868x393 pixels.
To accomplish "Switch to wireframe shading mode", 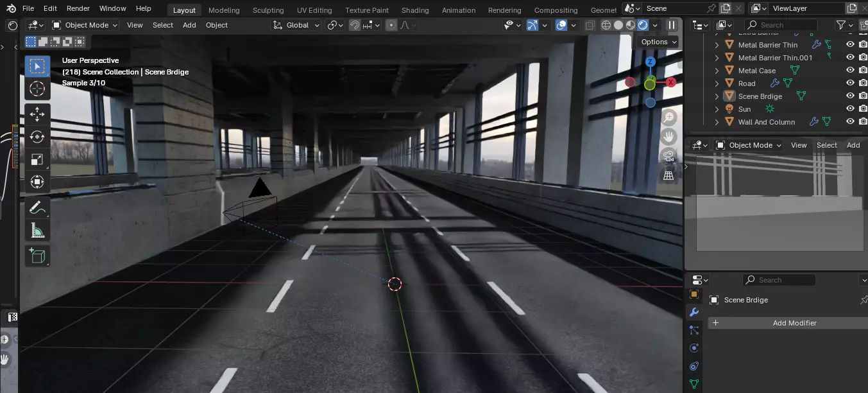I will (606, 25).
